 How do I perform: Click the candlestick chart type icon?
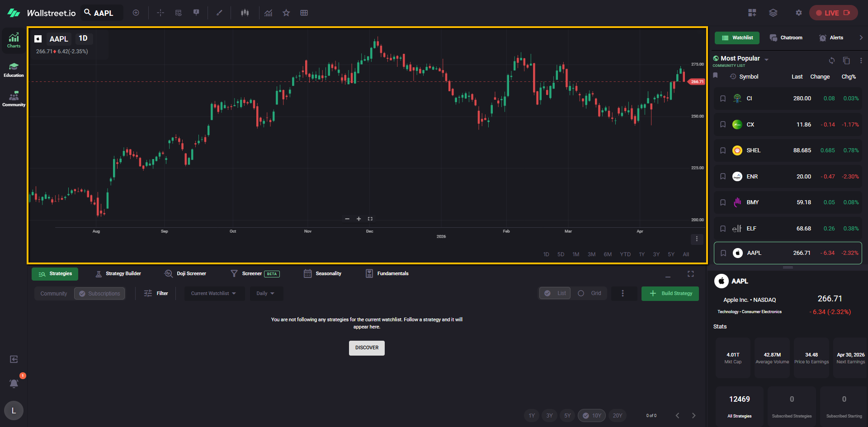coord(245,13)
